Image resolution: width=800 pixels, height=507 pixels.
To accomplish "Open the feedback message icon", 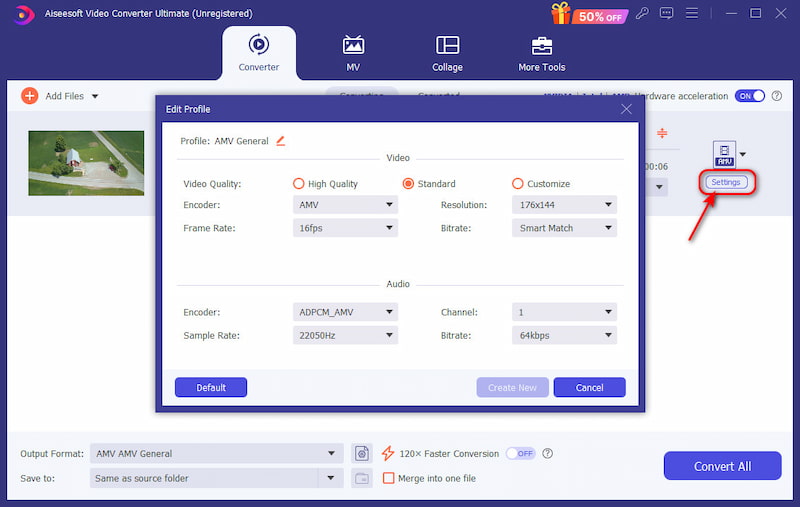I will click(x=666, y=13).
